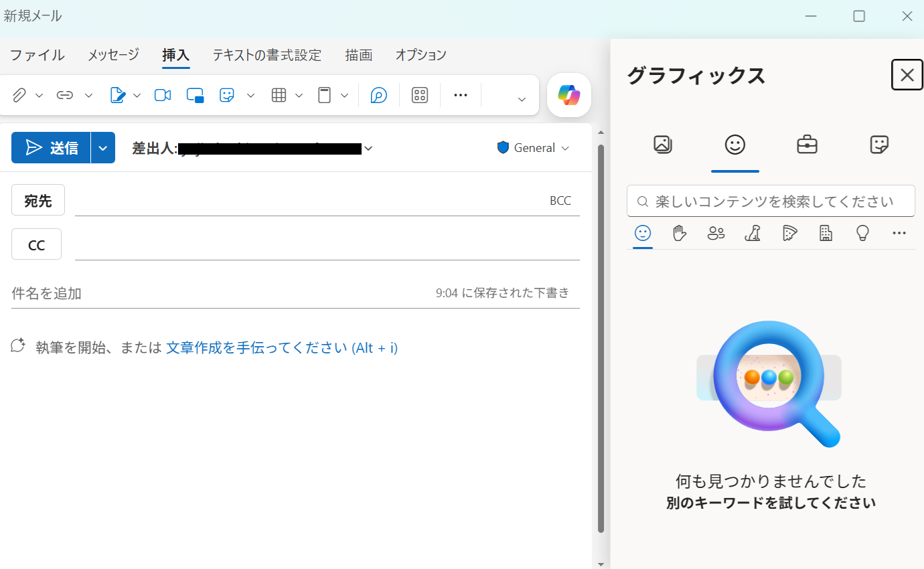This screenshot has height=569, width=924.
Task: Click the sticker emoji icon in toolbar
Action: (227, 95)
